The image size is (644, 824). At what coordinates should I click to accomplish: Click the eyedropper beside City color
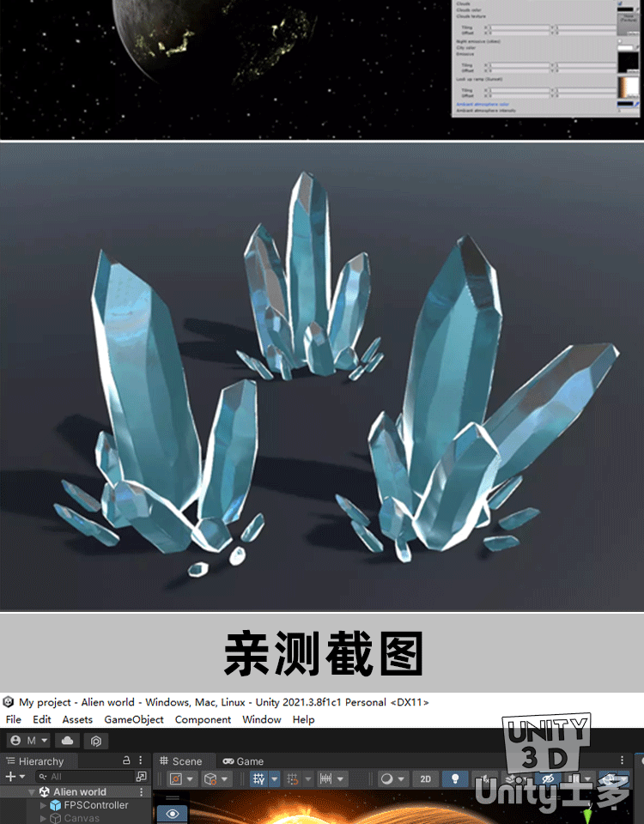point(637,48)
